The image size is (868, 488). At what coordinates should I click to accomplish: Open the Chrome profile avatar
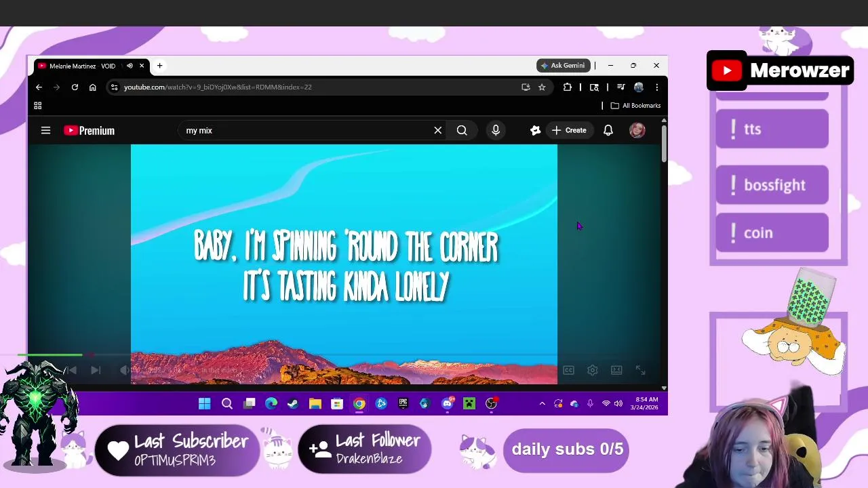point(639,87)
